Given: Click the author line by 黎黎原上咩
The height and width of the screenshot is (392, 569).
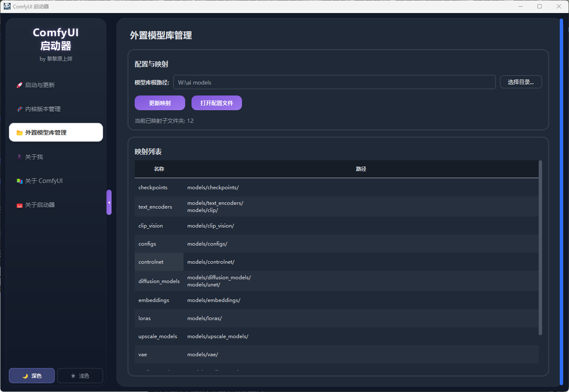Looking at the screenshot, I should 56,59.
